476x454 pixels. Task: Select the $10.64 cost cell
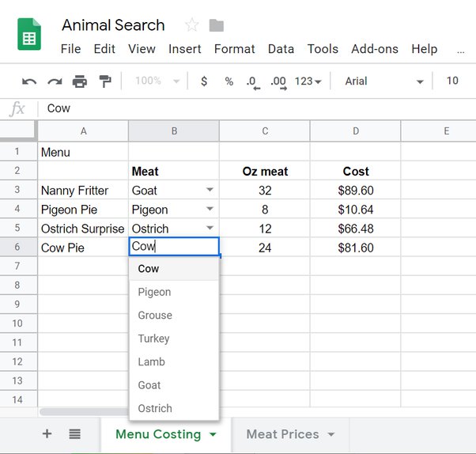(x=356, y=210)
